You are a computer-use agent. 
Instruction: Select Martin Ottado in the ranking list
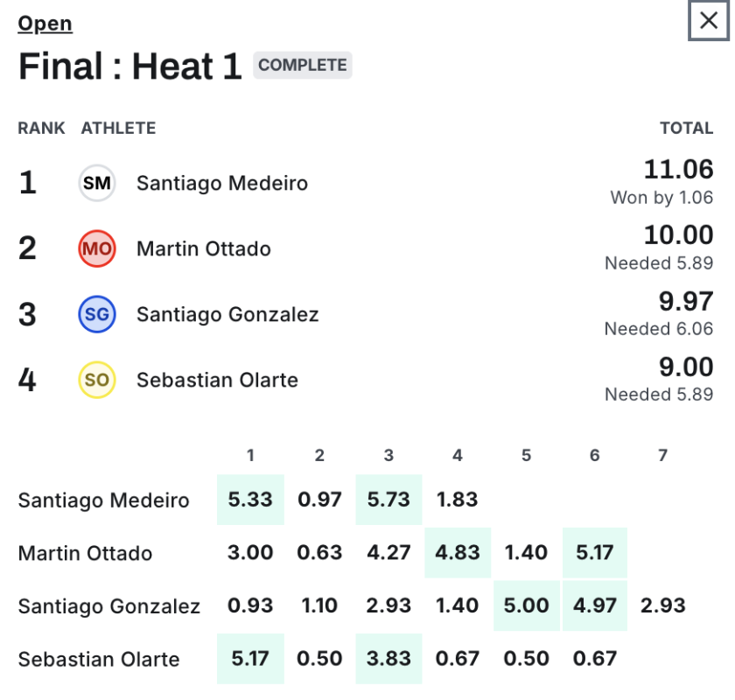(x=204, y=248)
